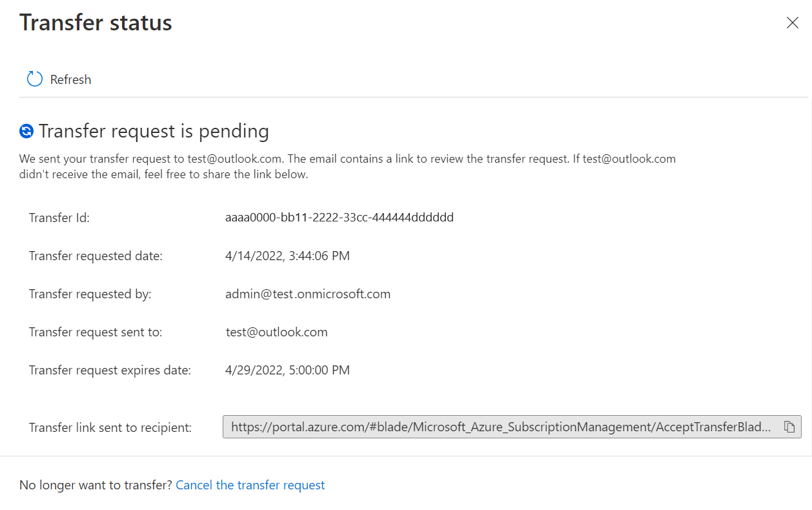Click the Transfer link sent to recipient label
812x510 pixels.
click(x=110, y=427)
